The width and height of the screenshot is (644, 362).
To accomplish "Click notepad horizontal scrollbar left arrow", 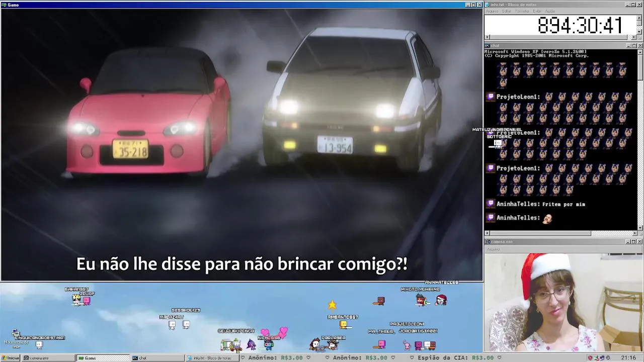I will [487, 37].
